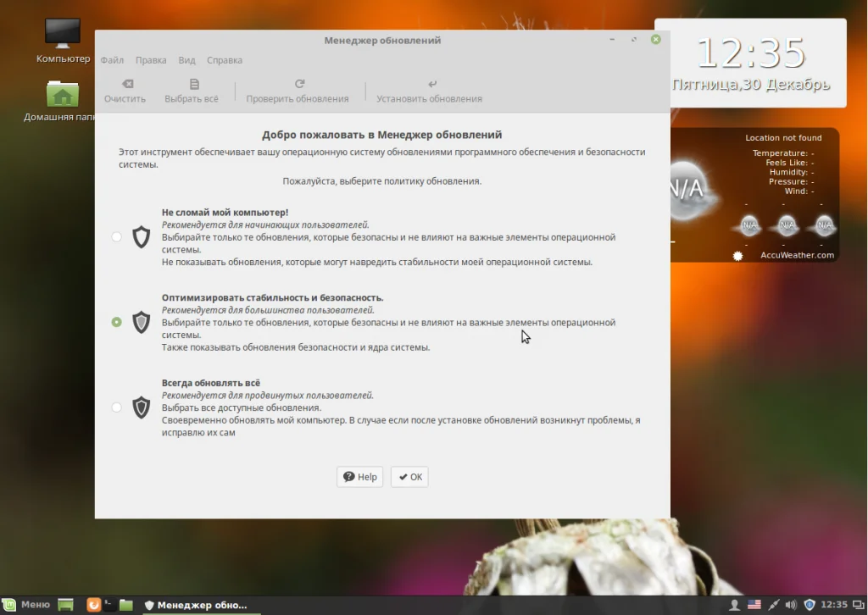The height and width of the screenshot is (615, 868).
Task: Click the volume icon in system tray
Action: [x=791, y=605]
